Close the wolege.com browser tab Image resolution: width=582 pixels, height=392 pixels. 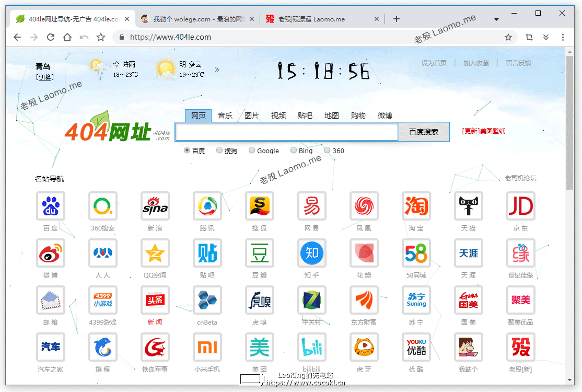pyautogui.click(x=252, y=19)
